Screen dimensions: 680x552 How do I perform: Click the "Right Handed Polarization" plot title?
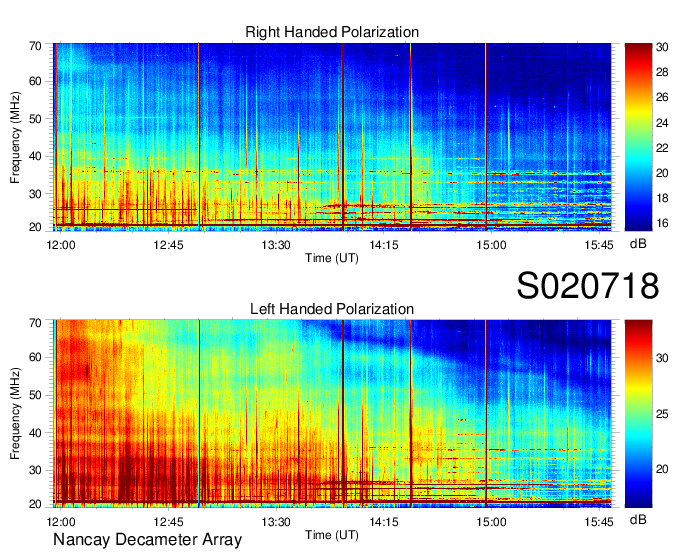coord(332,32)
